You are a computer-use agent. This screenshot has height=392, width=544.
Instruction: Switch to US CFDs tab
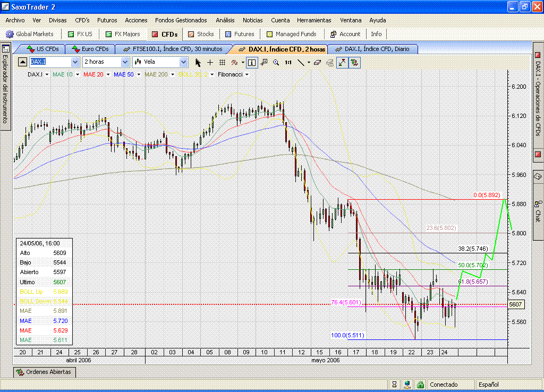pyautogui.click(x=42, y=49)
